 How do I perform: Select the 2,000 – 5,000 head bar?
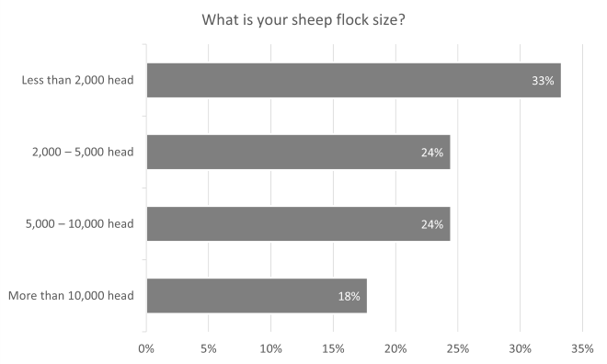click(x=299, y=152)
